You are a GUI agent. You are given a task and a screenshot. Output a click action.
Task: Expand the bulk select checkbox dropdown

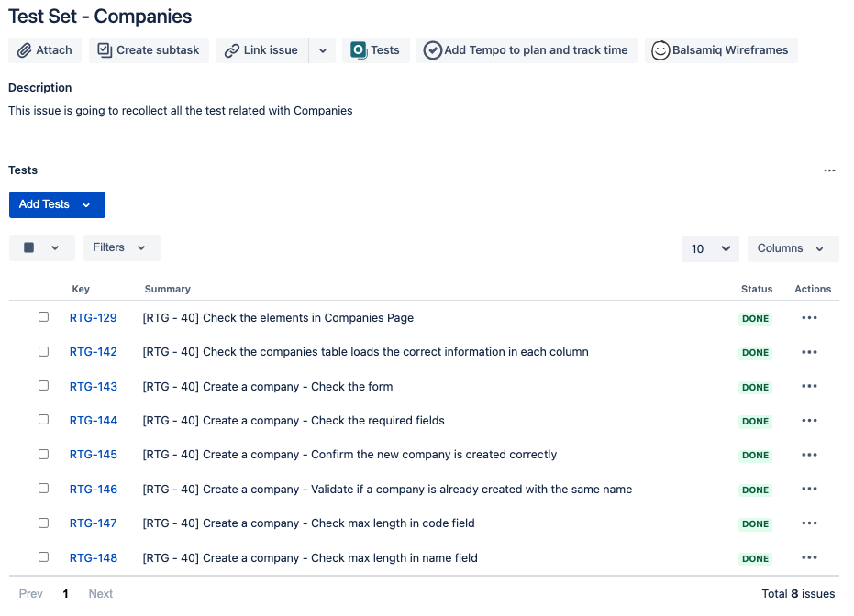click(x=55, y=248)
